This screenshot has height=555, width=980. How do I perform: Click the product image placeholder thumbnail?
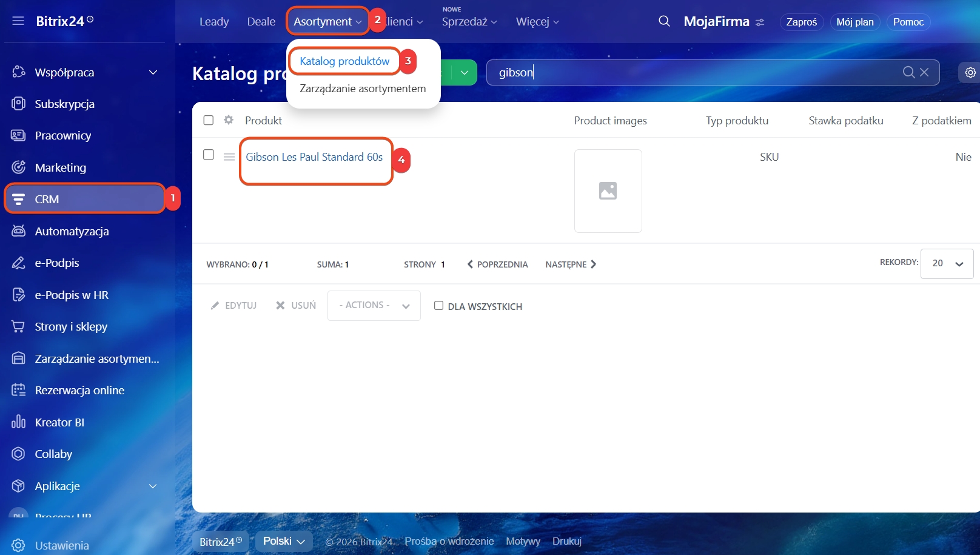tap(608, 191)
